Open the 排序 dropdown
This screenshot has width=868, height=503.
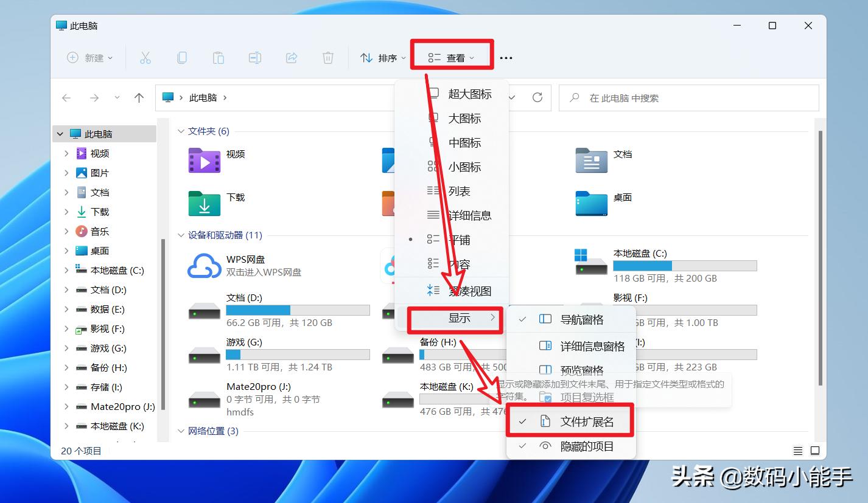tap(382, 57)
